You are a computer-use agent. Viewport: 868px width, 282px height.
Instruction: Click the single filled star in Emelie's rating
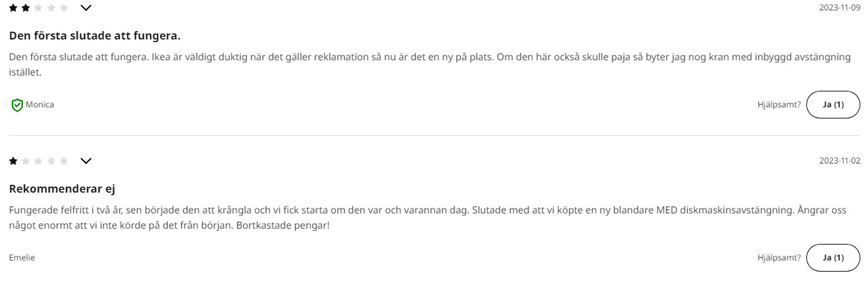pyautogui.click(x=14, y=161)
